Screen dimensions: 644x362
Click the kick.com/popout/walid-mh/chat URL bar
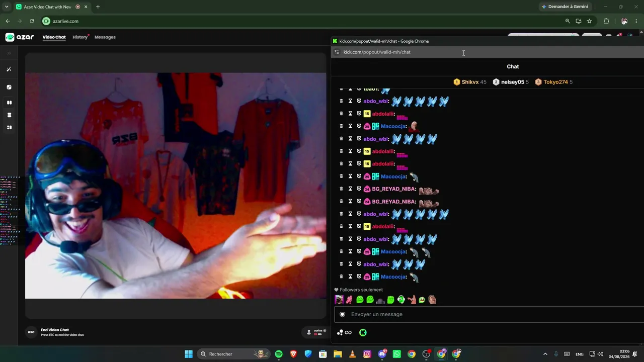(x=377, y=52)
